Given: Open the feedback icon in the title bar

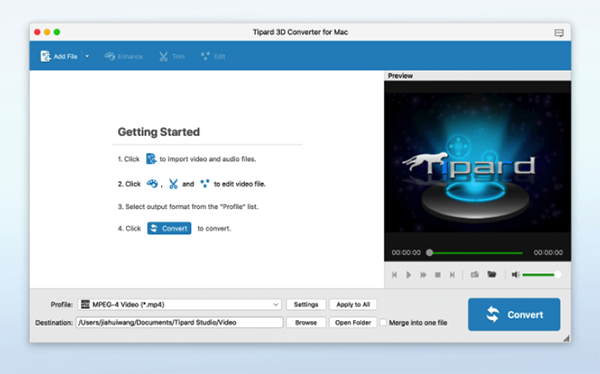Looking at the screenshot, I should point(559,33).
